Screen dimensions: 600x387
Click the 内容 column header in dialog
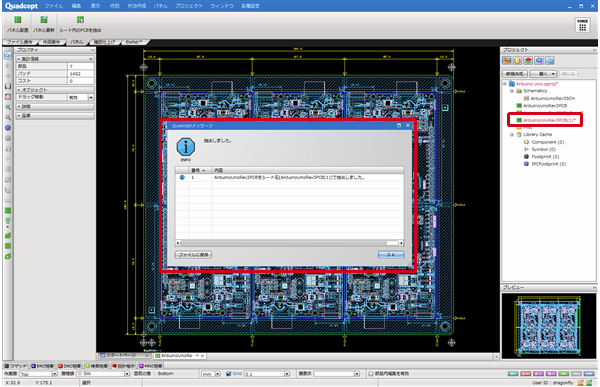coord(308,170)
